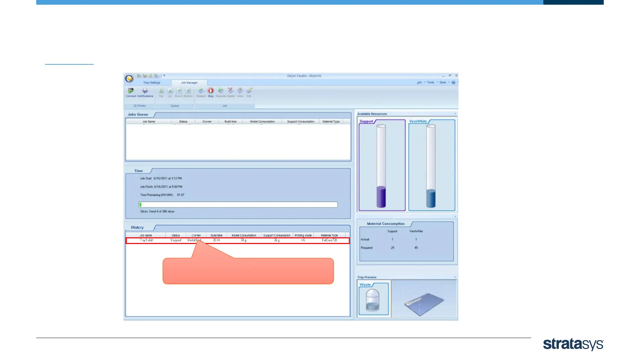Click the Edit job icon
644x362 pixels.
(x=249, y=91)
